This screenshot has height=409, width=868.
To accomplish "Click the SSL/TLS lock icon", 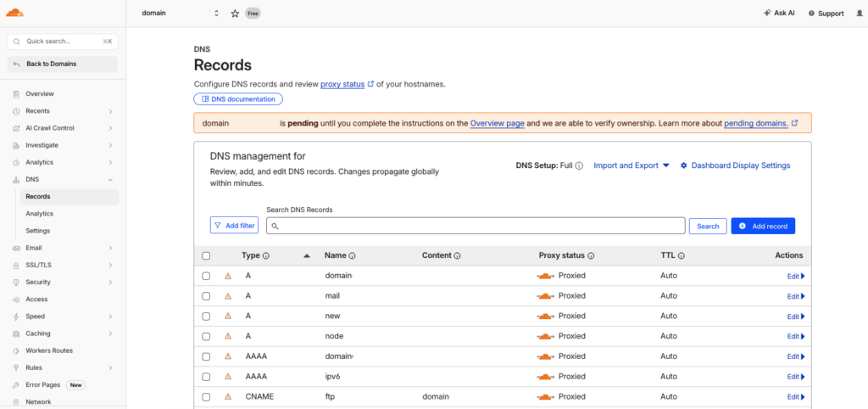I will click(16, 266).
